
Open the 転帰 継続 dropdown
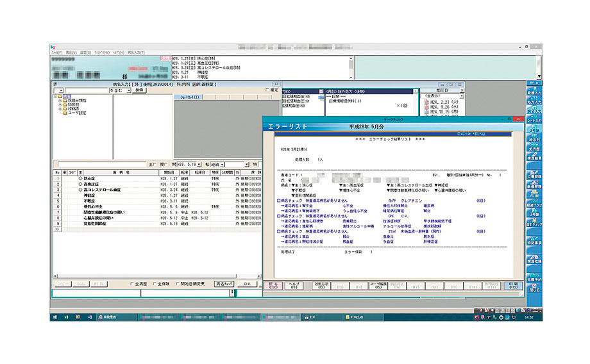click(221, 164)
